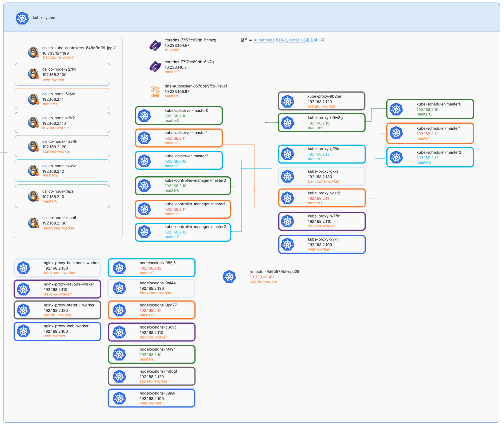Select the kube-proxy-vcst2 Kubernetes icon
504x426 pixels.
click(x=287, y=198)
